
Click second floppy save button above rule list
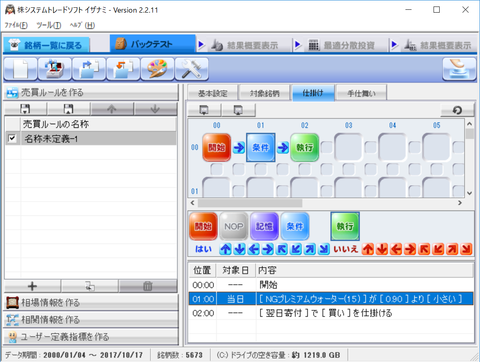pos(68,109)
